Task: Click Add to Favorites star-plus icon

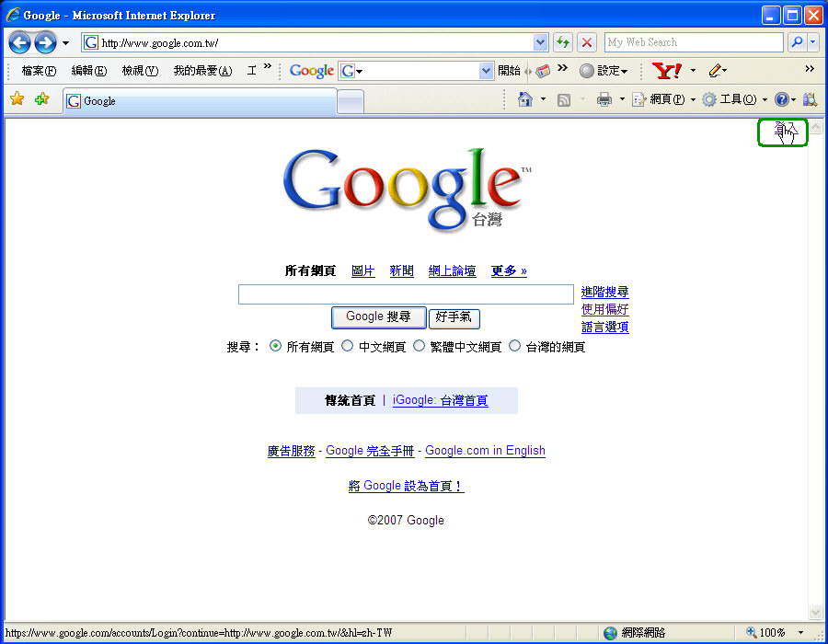Action: click(41, 98)
